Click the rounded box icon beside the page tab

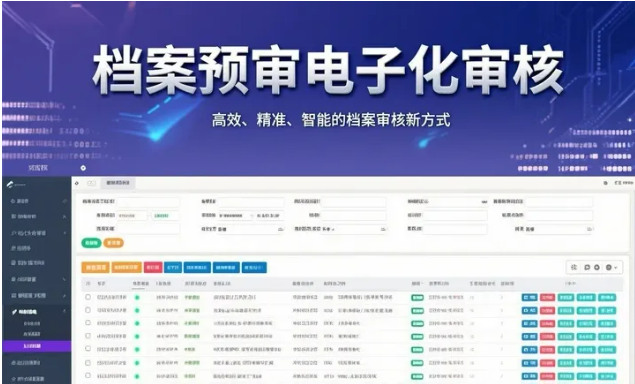click(92, 183)
